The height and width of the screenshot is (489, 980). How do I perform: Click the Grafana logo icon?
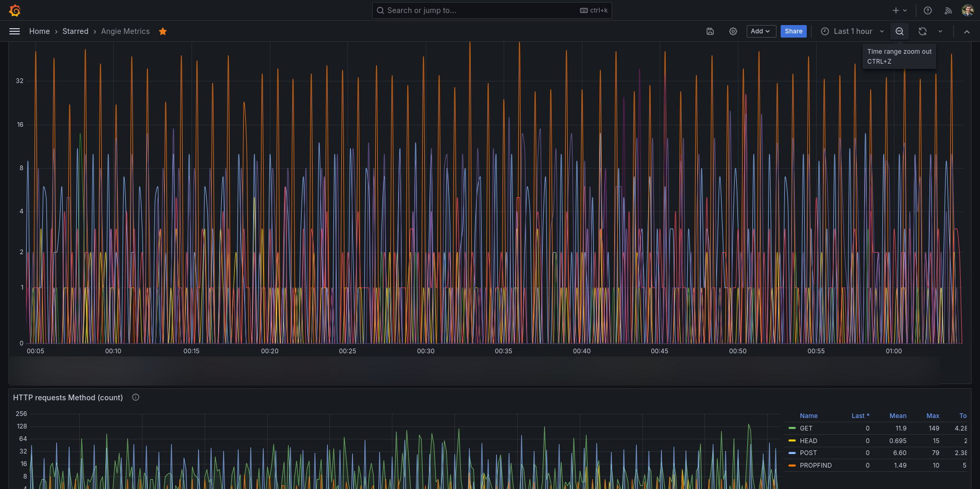(x=15, y=10)
